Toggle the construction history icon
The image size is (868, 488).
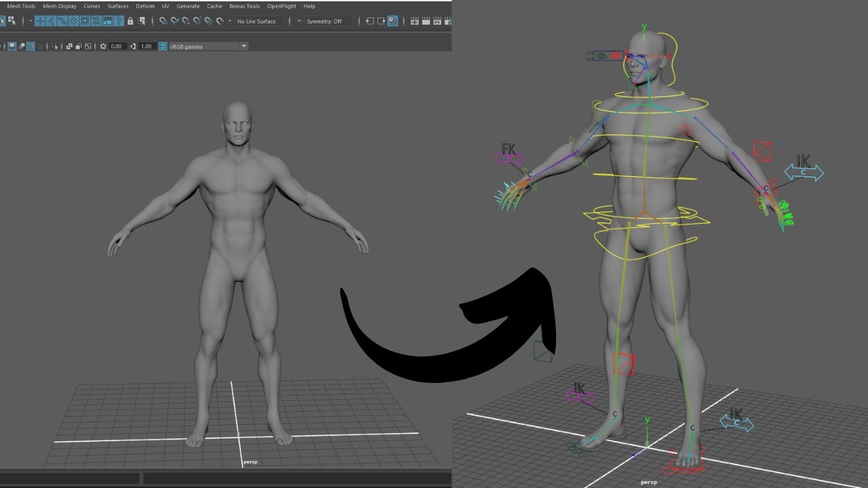pos(392,21)
